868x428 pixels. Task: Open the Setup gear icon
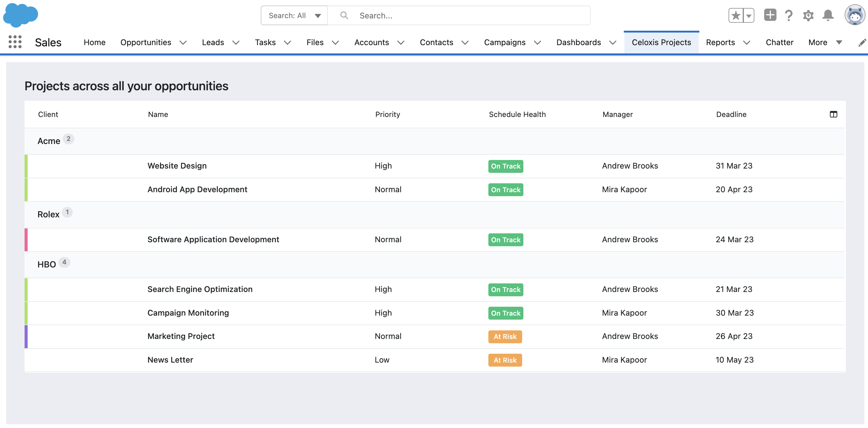808,15
